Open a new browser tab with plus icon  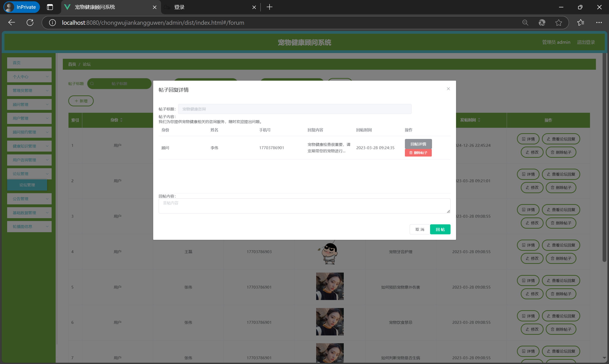coord(269,7)
